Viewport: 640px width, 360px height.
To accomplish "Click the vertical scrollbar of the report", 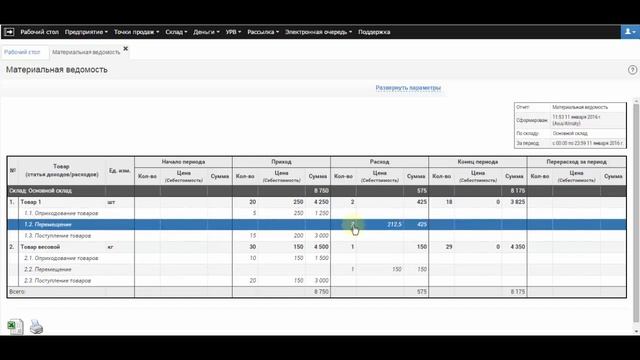I will (636, 212).
